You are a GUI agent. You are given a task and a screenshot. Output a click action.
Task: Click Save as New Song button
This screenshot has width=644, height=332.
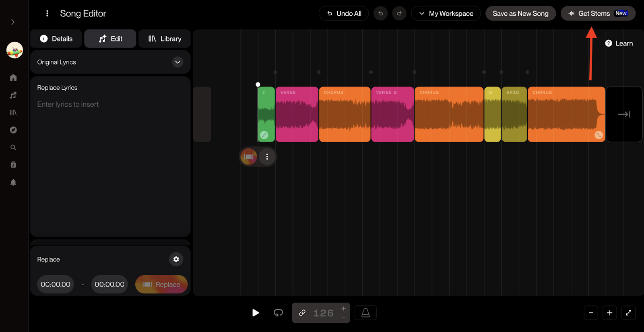pyautogui.click(x=520, y=13)
